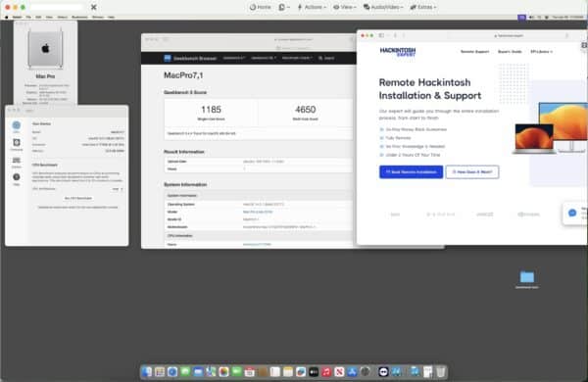Image resolution: width=588 pixels, height=382 pixels.
Task: Close the remote session tab with X
Action: click(94, 7)
